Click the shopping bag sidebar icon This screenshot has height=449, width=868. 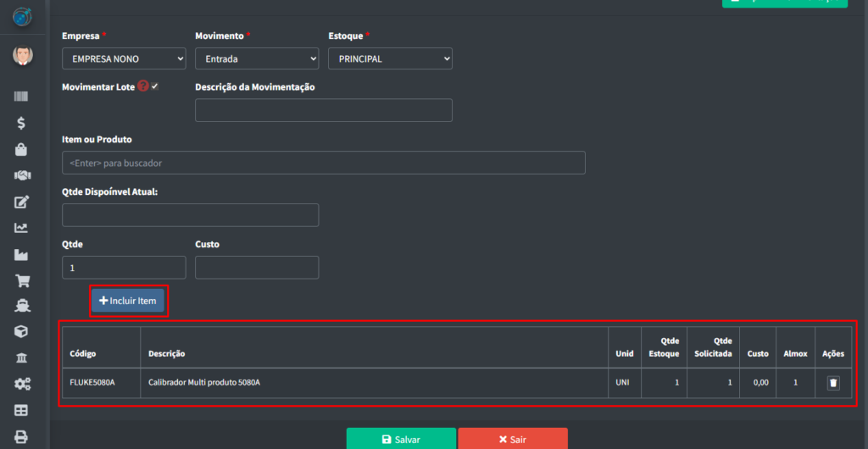(x=22, y=149)
